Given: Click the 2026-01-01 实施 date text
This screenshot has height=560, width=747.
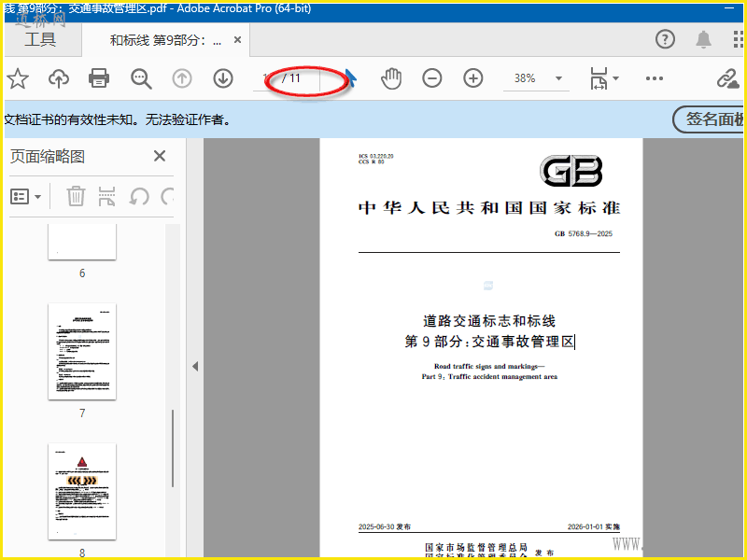Looking at the screenshot, I should coord(594,526).
